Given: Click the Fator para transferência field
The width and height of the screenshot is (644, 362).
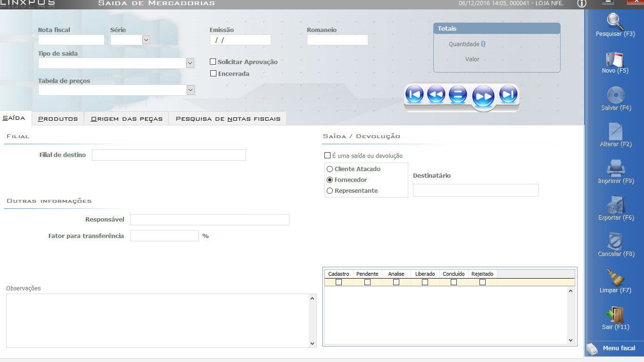Looking at the screenshot, I should [165, 236].
